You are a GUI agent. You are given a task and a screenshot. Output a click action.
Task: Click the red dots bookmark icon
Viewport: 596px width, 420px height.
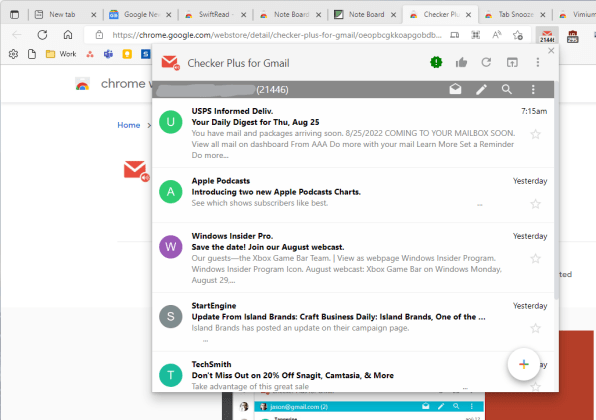coord(90,54)
